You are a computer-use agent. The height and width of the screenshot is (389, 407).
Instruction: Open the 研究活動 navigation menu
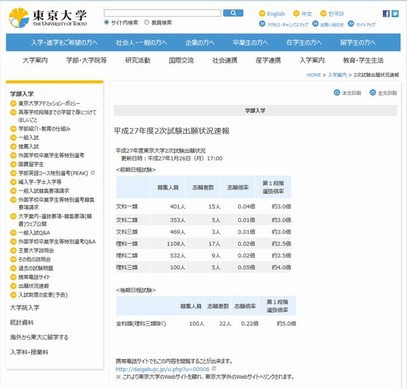[138, 60]
